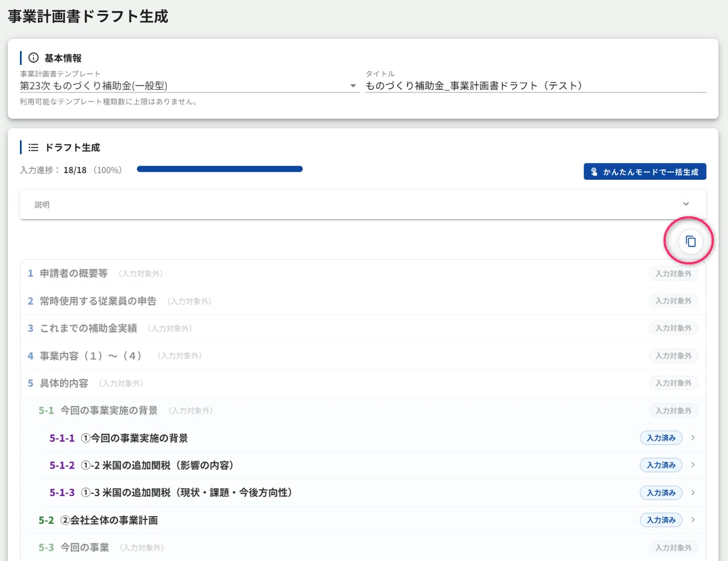Open row 5-1-1 via its chevron arrow
This screenshot has width=728, height=561.
click(693, 438)
